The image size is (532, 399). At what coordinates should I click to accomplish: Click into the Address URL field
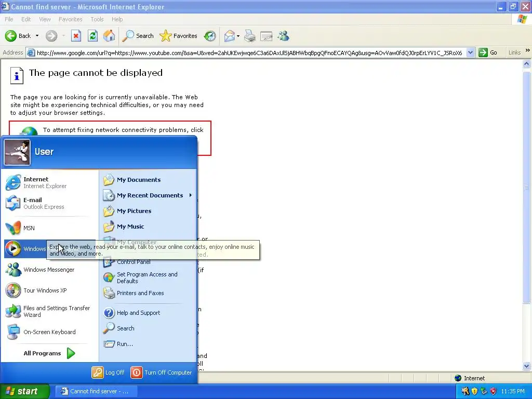[249, 53]
